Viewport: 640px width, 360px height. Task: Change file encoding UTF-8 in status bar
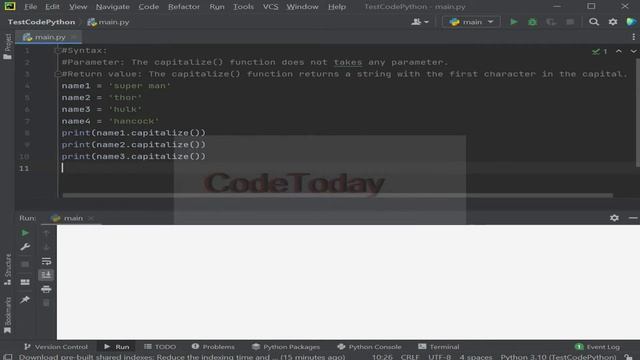point(439,357)
